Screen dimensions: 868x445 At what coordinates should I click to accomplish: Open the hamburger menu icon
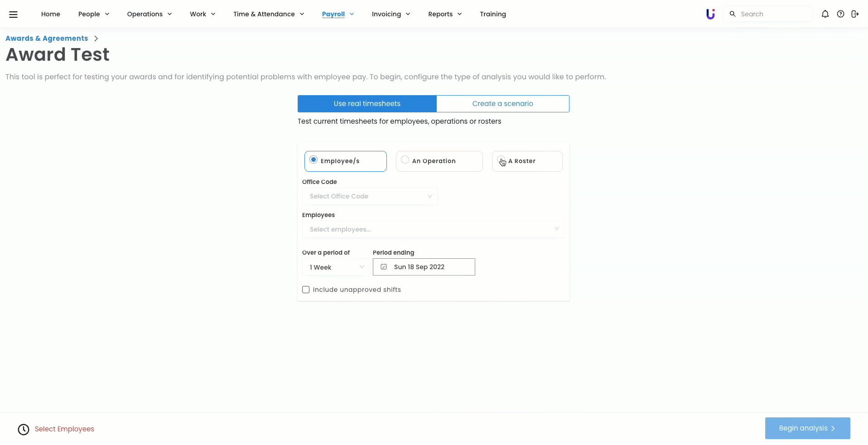tap(13, 14)
